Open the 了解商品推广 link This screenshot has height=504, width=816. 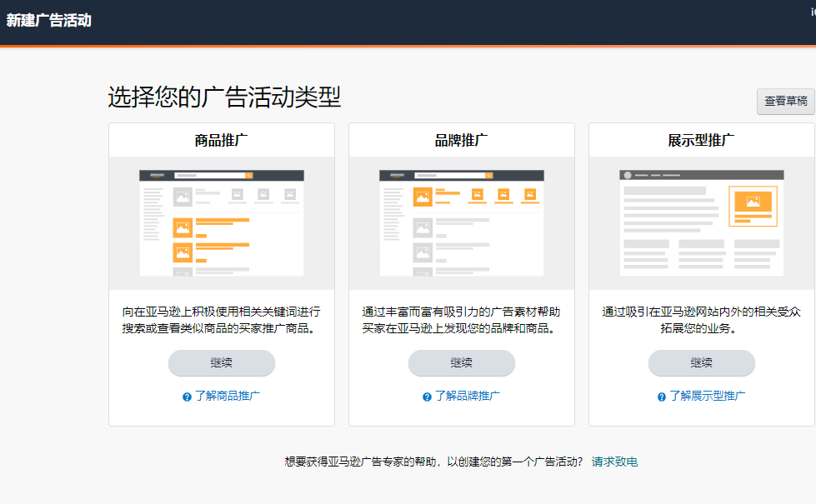pos(228,397)
